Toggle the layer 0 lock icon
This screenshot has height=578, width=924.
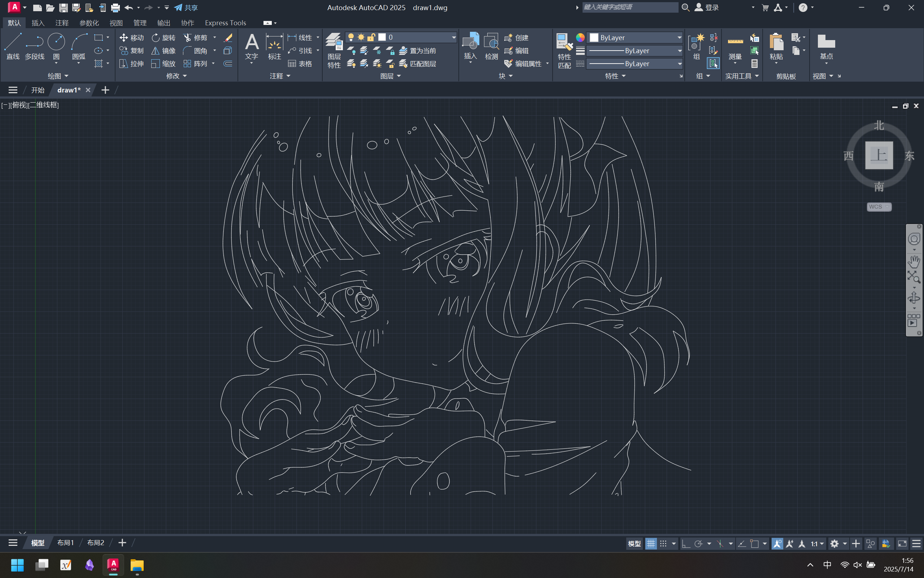[x=371, y=37]
